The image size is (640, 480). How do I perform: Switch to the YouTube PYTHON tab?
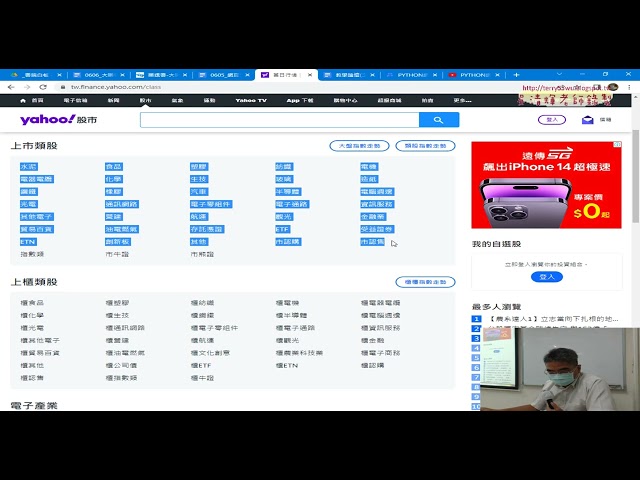click(x=474, y=75)
